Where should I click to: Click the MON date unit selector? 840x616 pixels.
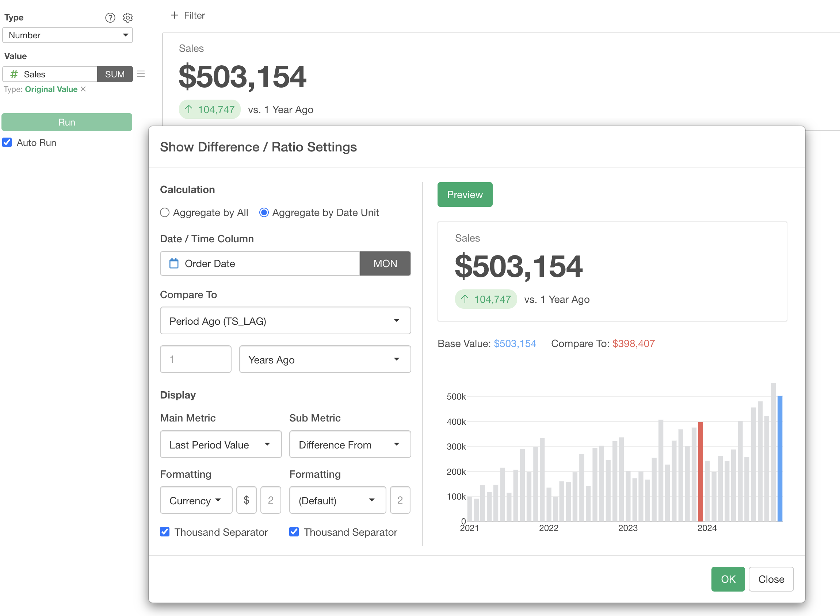(385, 263)
